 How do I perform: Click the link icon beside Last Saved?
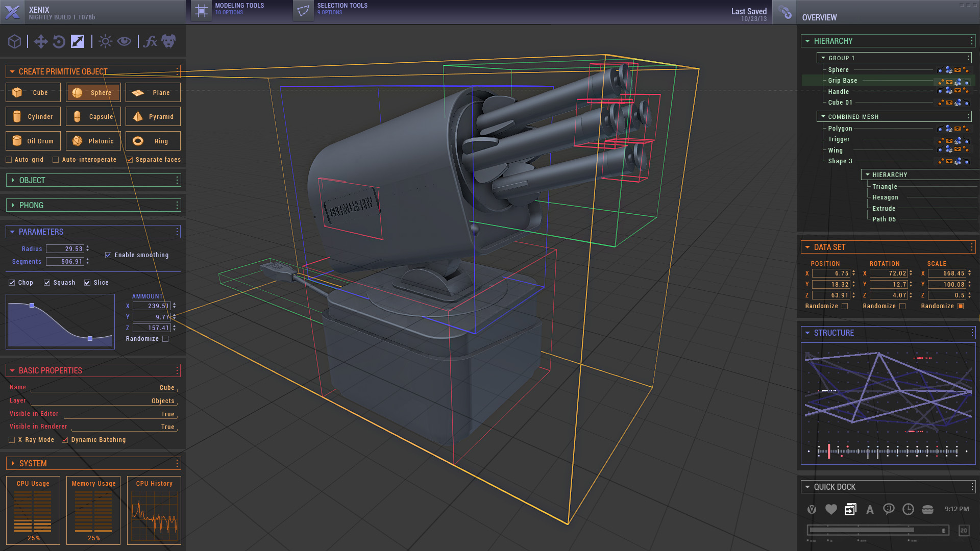tap(786, 12)
